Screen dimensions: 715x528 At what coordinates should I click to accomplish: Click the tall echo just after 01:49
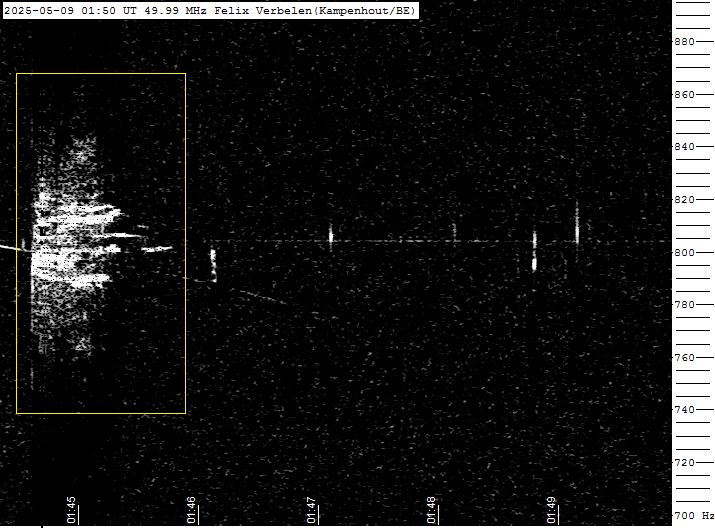[577, 226]
